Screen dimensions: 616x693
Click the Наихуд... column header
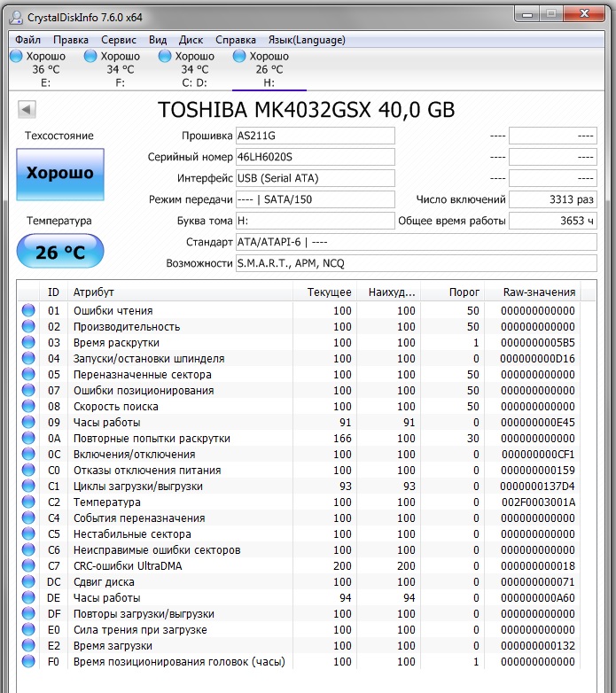388,292
